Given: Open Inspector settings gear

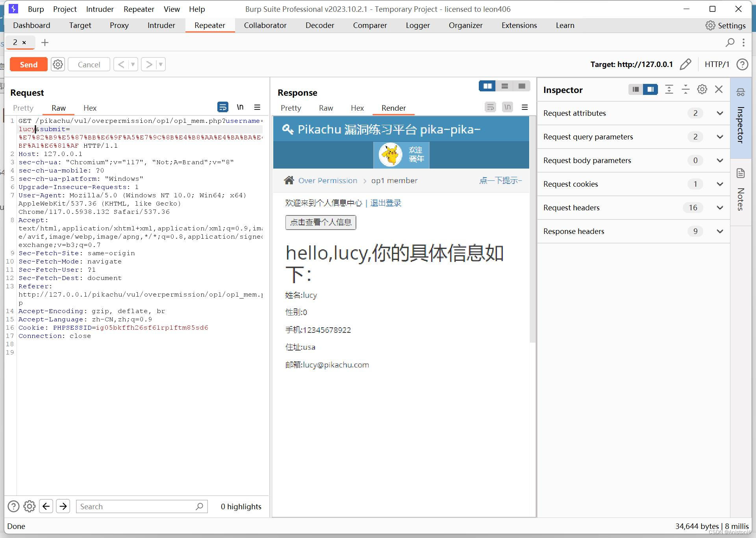Looking at the screenshot, I should coord(702,89).
